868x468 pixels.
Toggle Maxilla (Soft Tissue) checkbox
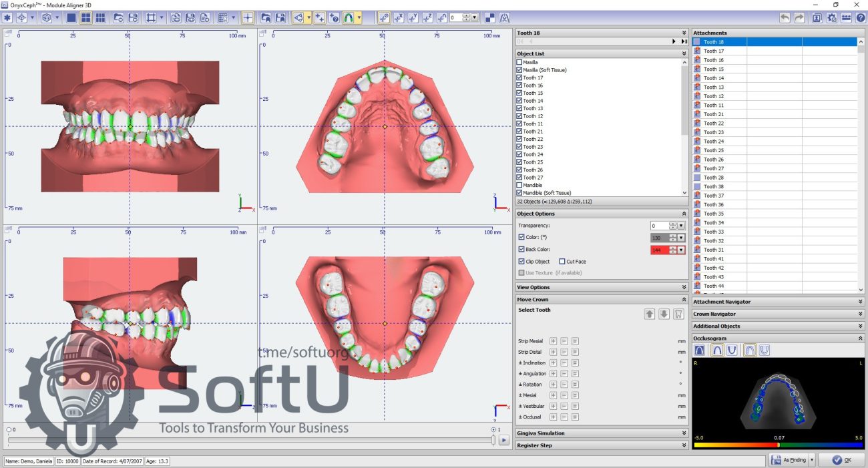[519, 70]
